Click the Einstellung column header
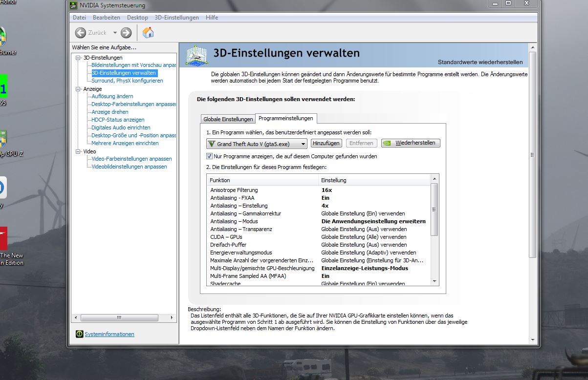 (374, 180)
